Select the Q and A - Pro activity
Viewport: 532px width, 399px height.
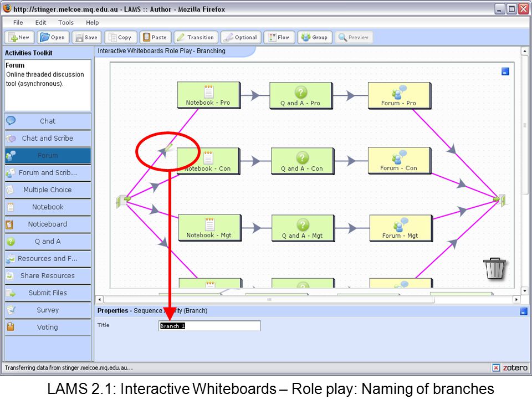pyautogui.click(x=301, y=95)
